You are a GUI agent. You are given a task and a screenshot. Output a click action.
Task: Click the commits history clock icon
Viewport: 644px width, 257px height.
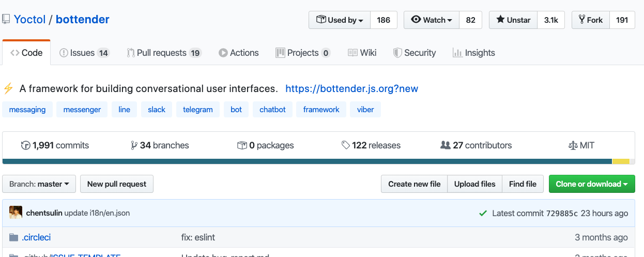coord(25,146)
